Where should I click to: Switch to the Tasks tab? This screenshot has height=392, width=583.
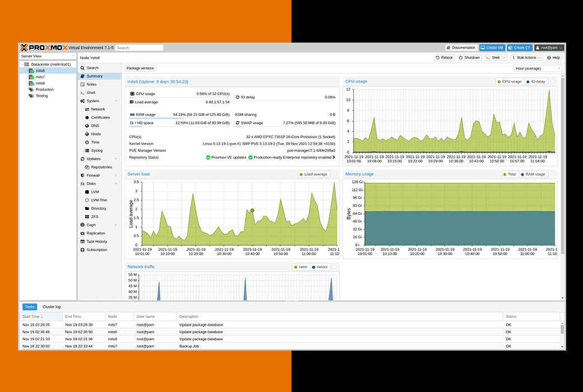click(30, 307)
